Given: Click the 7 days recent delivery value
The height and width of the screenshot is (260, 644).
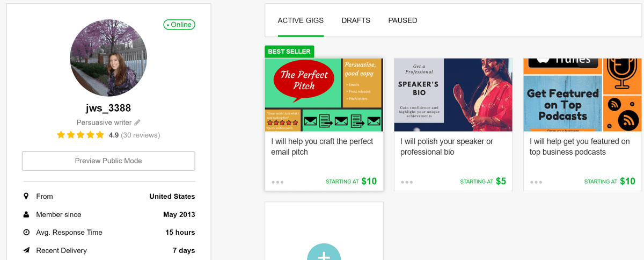Looking at the screenshot, I should (x=184, y=250).
